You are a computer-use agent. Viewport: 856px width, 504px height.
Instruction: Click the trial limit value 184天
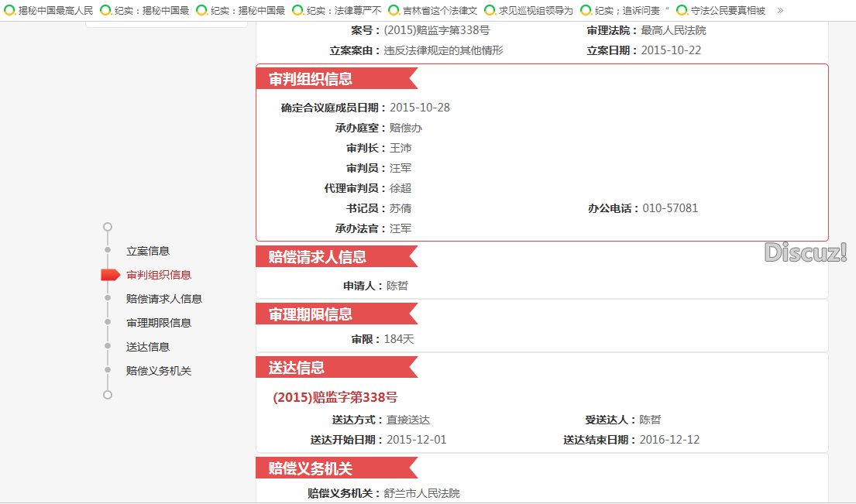point(399,339)
